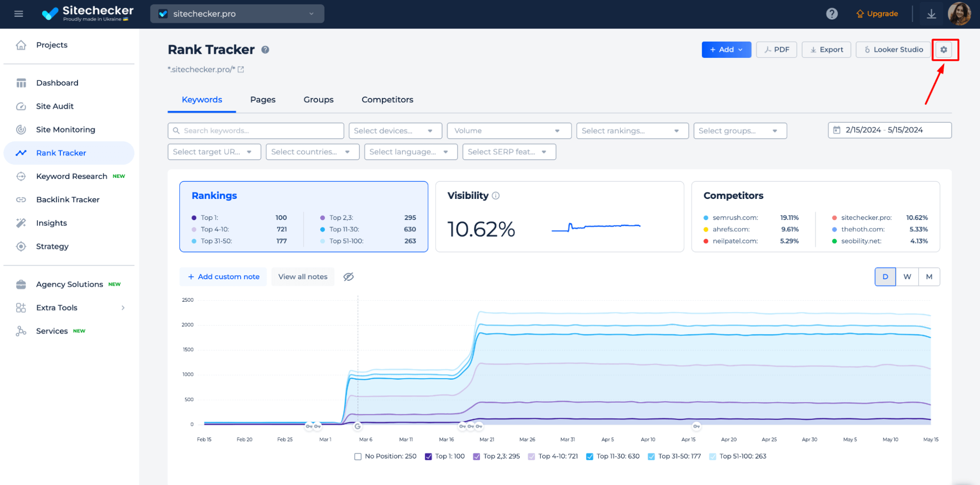The image size is (980, 485).
Task: Click Add custom note button
Action: 223,277
